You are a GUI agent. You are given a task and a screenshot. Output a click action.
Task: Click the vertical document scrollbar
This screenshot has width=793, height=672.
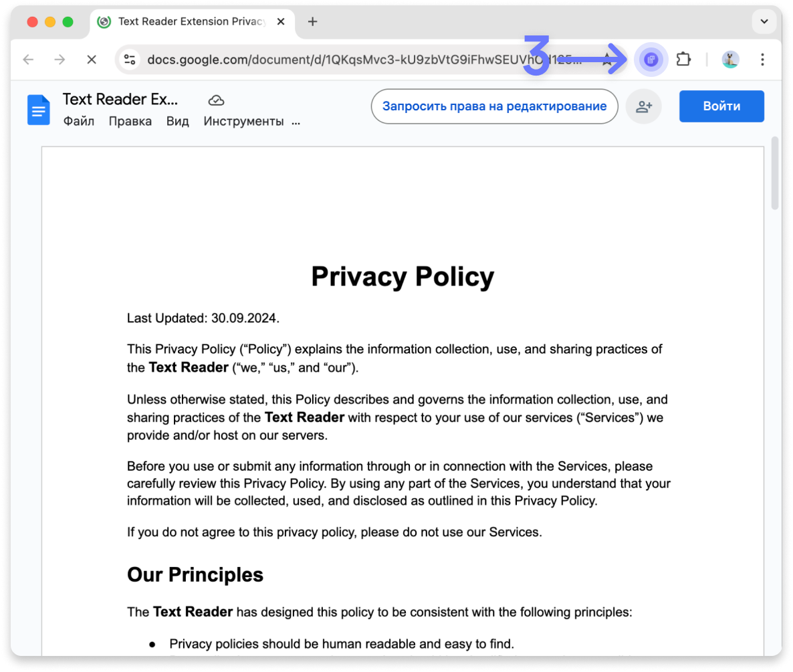pyautogui.click(x=775, y=174)
